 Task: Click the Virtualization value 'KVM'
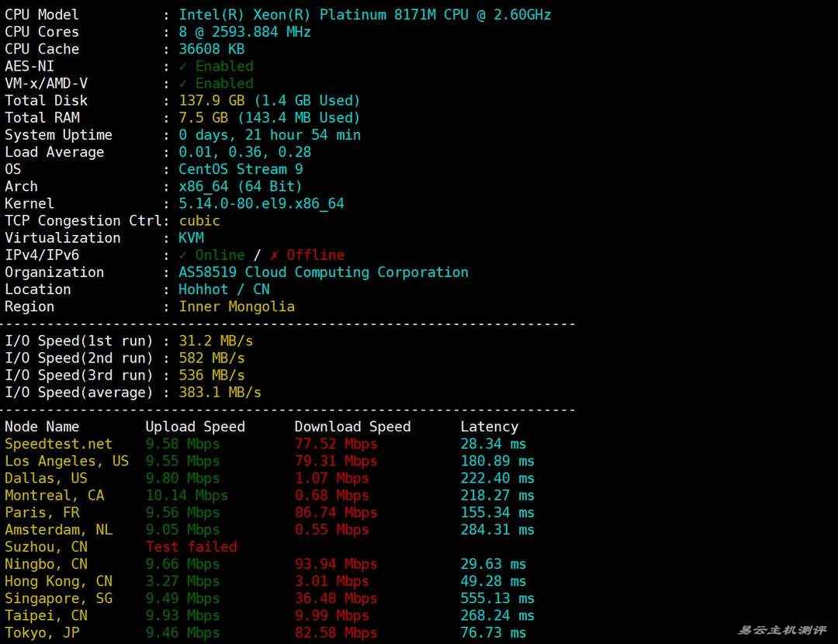pyautogui.click(x=191, y=238)
